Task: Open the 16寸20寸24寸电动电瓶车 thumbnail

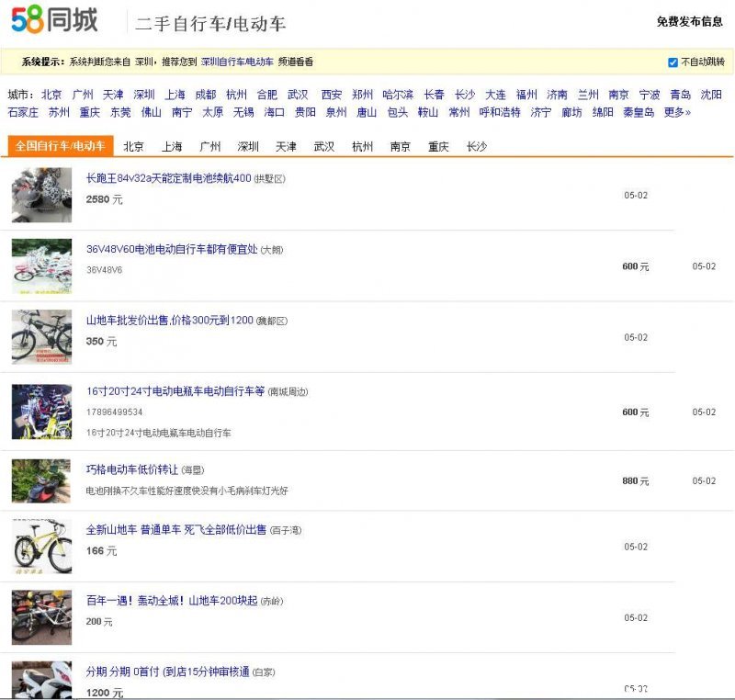Action: [x=41, y=411]
